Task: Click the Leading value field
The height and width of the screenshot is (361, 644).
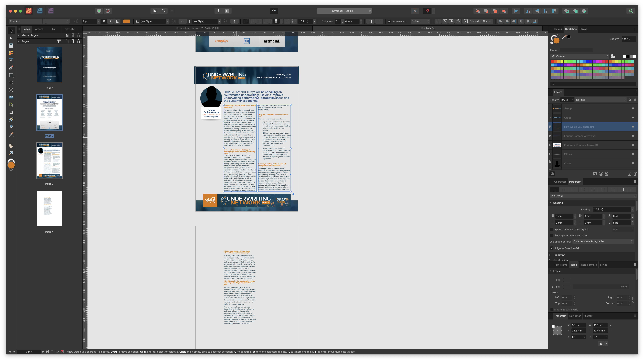Action: click(612, 210)
